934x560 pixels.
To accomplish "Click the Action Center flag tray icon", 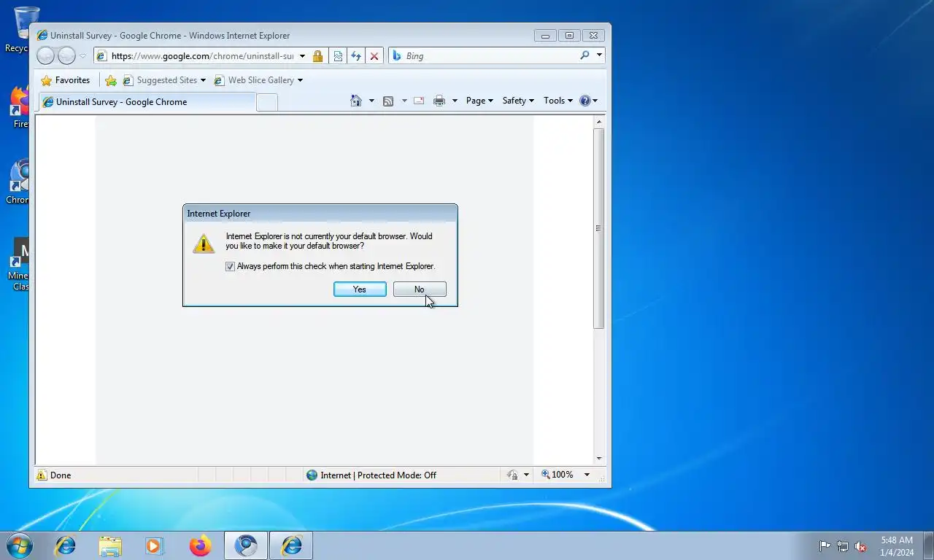I will [825, 546].
